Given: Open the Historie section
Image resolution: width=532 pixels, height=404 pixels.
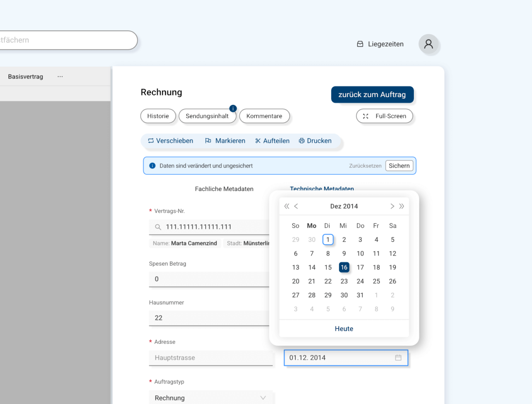Looking at the screenshot, I should (x=158, y=116).
